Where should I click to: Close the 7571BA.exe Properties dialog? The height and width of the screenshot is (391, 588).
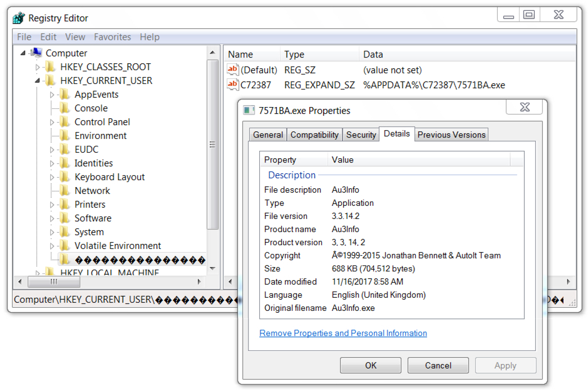pyautogui.click(x=524, y=107)
